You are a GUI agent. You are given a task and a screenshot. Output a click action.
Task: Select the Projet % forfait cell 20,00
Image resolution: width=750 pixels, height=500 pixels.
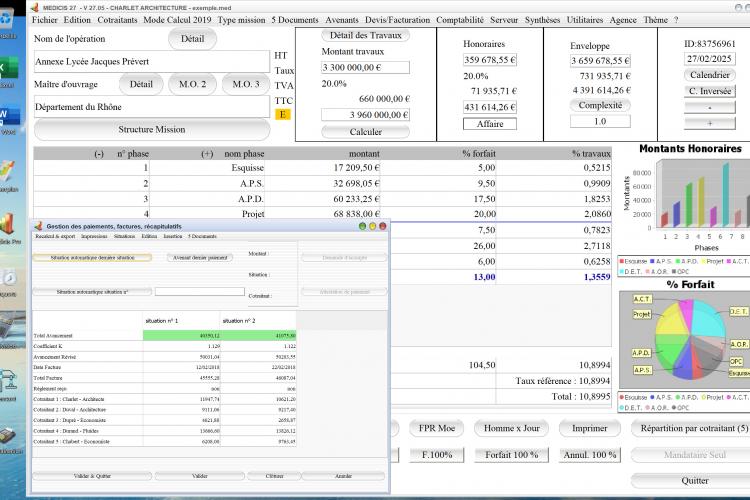pyautogui.click(x=439, y=214)
